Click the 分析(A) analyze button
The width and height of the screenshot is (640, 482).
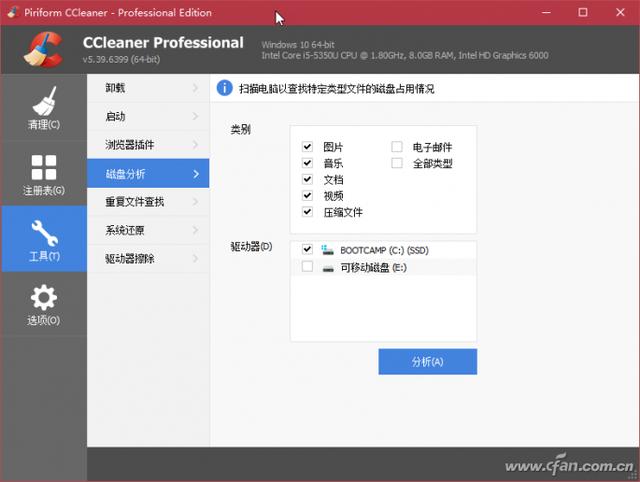[427, 362]
